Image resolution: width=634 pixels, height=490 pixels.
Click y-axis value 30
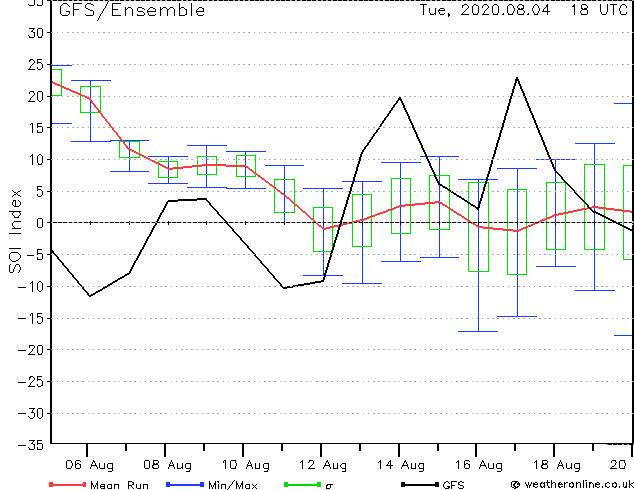[36, 33]
